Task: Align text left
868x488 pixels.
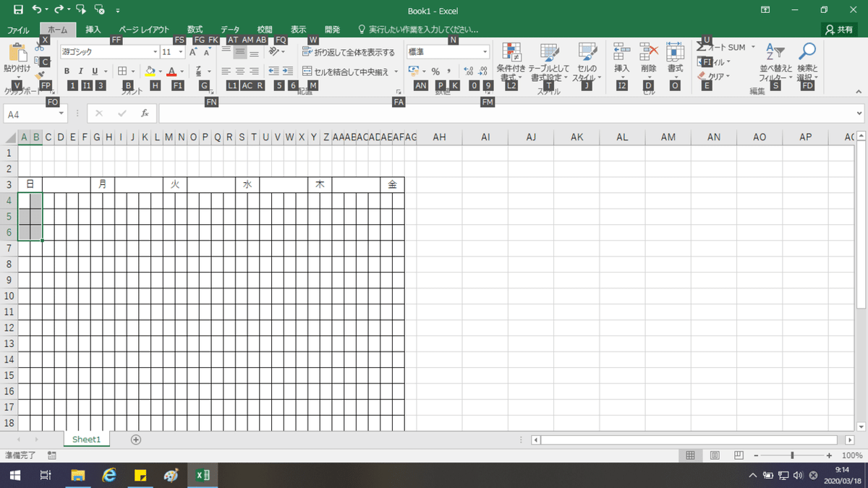Action: coord(226,72)
